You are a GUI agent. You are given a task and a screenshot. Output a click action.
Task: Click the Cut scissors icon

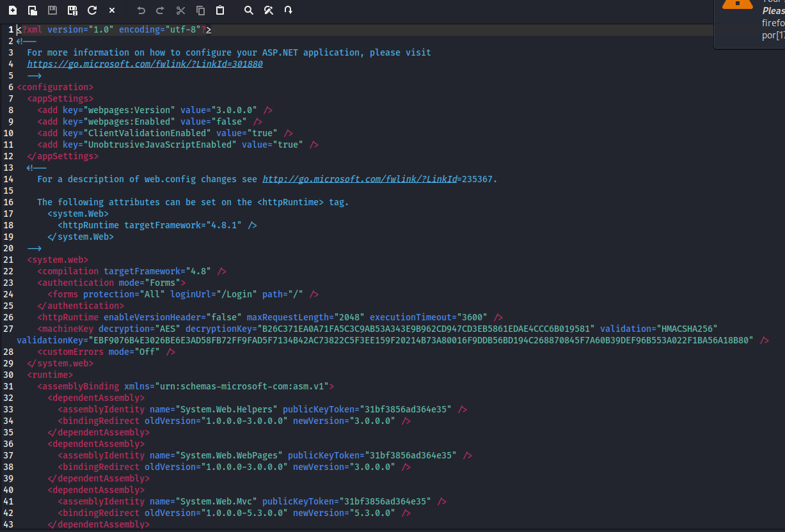[x=180, y=10]
